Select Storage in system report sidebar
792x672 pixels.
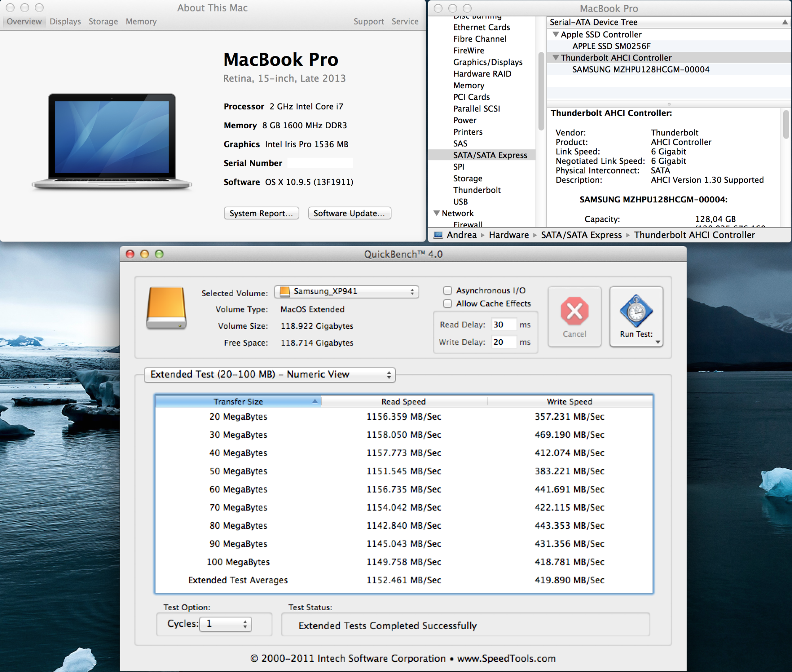468,179
